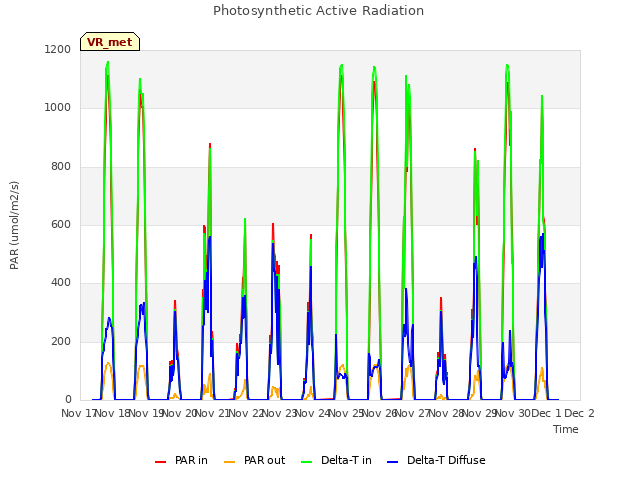The width and height of the screenshot is (640, 480).
Task: Click the 0 y-axis tick label
Action: 68,399
